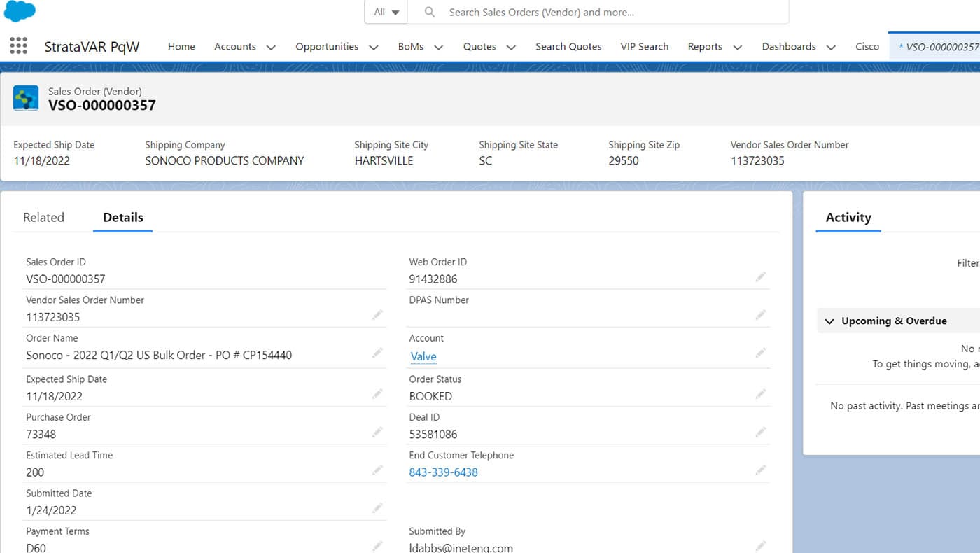Image resolution: width=980 pixels, height=553 pixels.
Task: Click Purchase Order value 73348
Action: [x=41, y=435]
